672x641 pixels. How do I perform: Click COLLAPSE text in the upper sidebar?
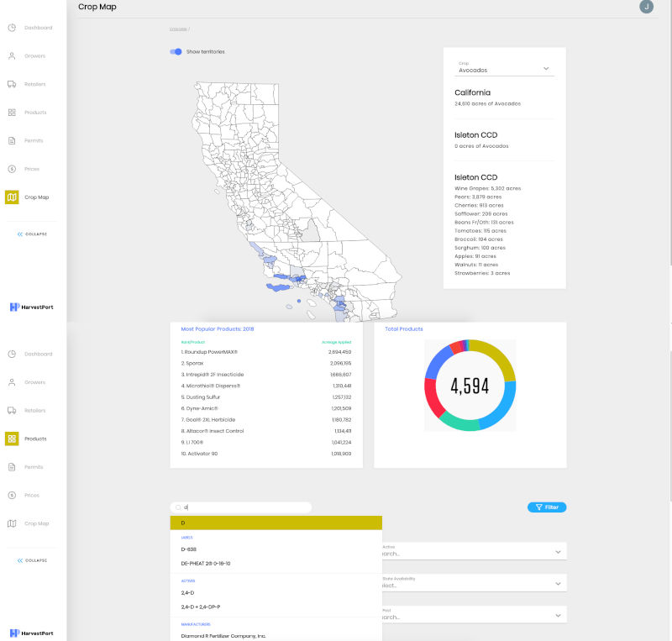click(x=36, y=234)
